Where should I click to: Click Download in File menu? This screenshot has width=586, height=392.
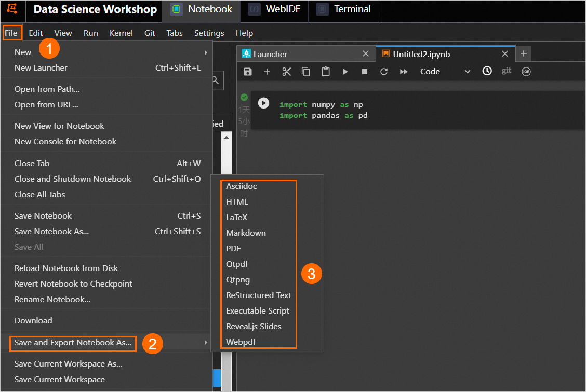click(x=106, y=321)
